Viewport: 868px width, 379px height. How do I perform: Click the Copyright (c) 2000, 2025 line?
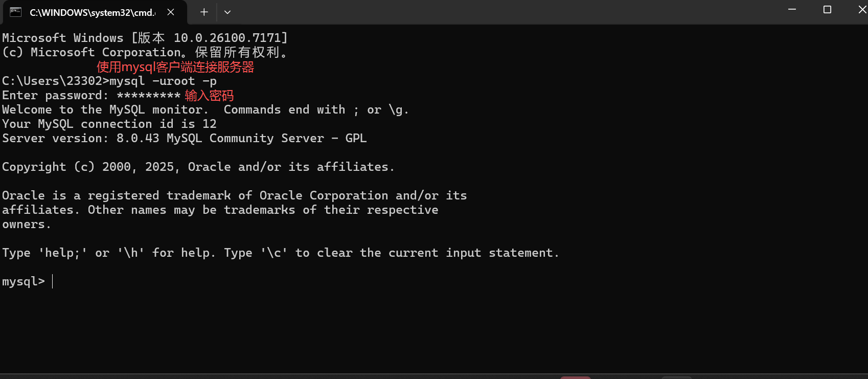click(198, 167)
